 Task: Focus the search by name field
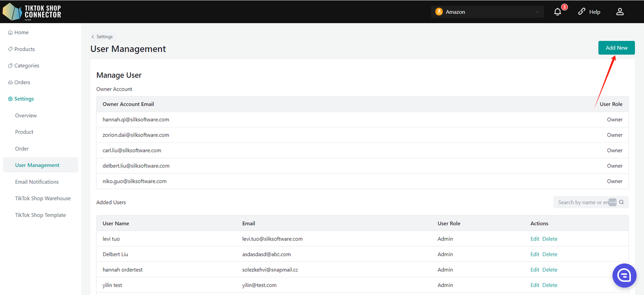tap(583, 202)
